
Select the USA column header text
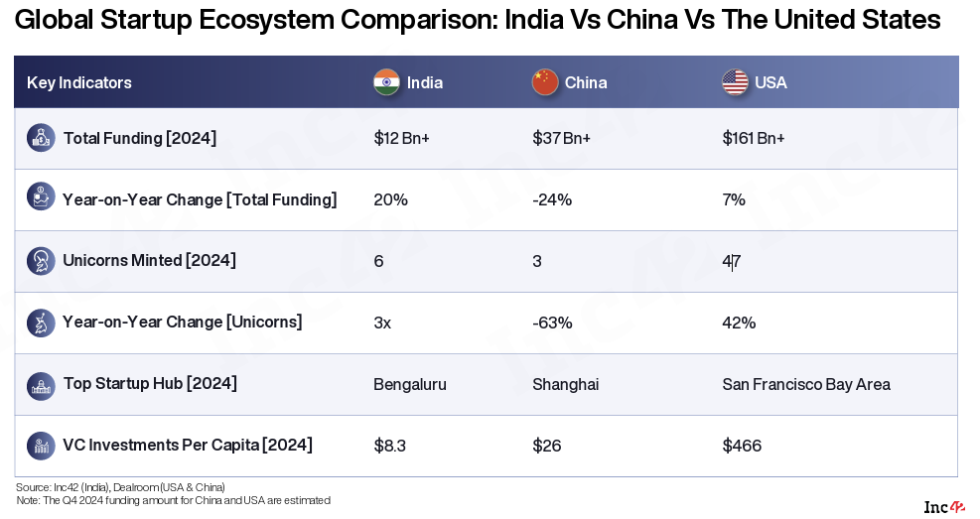[770, 82]
